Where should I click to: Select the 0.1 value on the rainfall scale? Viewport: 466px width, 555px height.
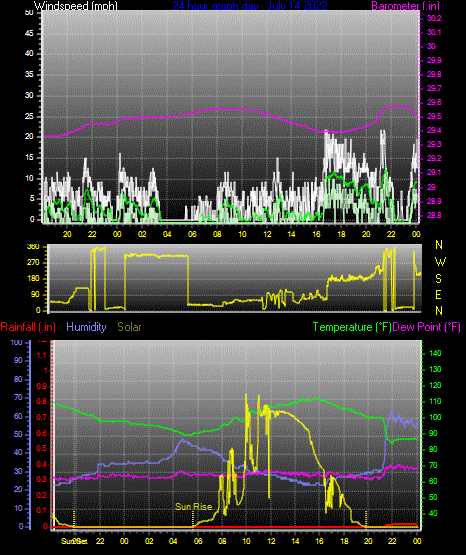pos(42,510)
